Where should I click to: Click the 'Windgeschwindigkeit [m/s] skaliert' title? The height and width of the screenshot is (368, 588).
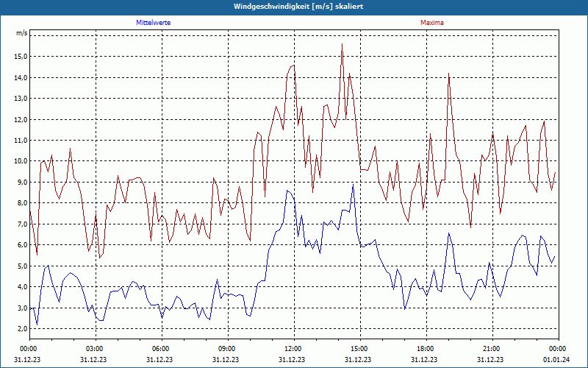(298, 7)
